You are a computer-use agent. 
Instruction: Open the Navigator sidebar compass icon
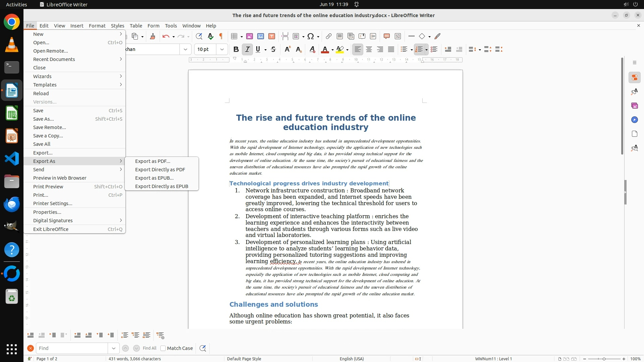pos(634,120)
